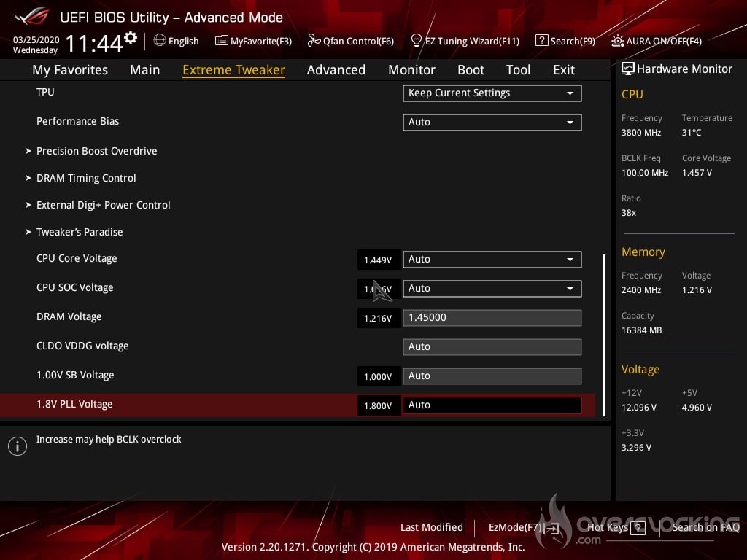This screenshot has width=747, height=560.
Task: Click the EZ Tuning Wizard lightbulb icon
Action: pyautogui.click(x=416, y=41)
